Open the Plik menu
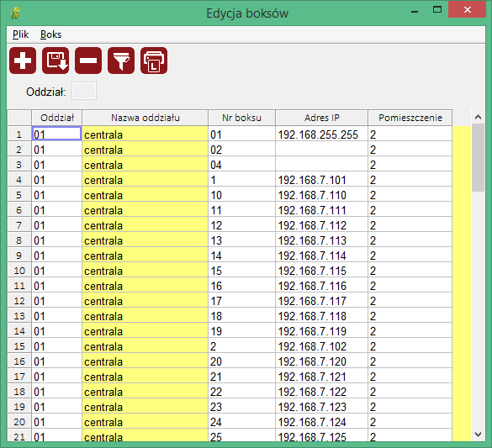This screenshot has width=492, height=448. click(x=20, y=34)
